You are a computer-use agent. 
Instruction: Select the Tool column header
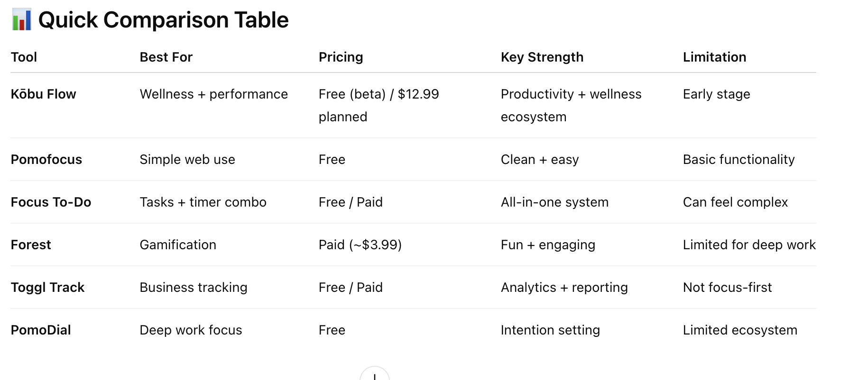point(24,57)
